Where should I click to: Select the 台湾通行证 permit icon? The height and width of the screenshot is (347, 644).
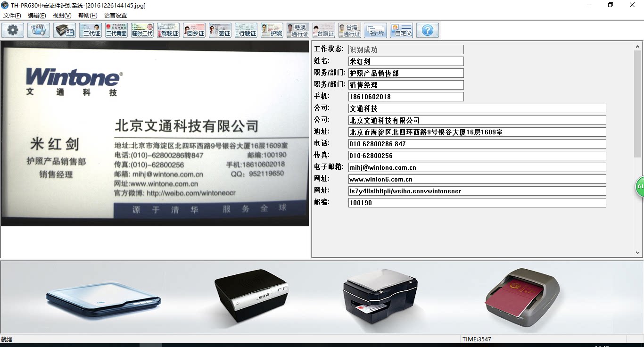pos(350,30)
